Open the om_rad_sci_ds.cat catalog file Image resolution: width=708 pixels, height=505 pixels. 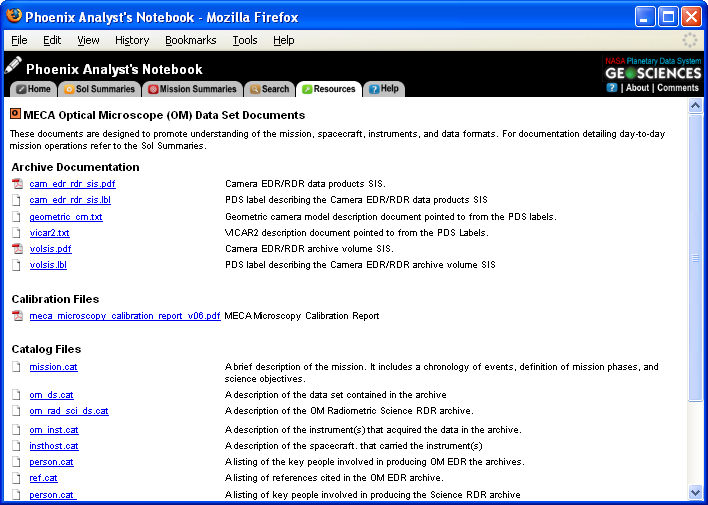coord(69,411)
